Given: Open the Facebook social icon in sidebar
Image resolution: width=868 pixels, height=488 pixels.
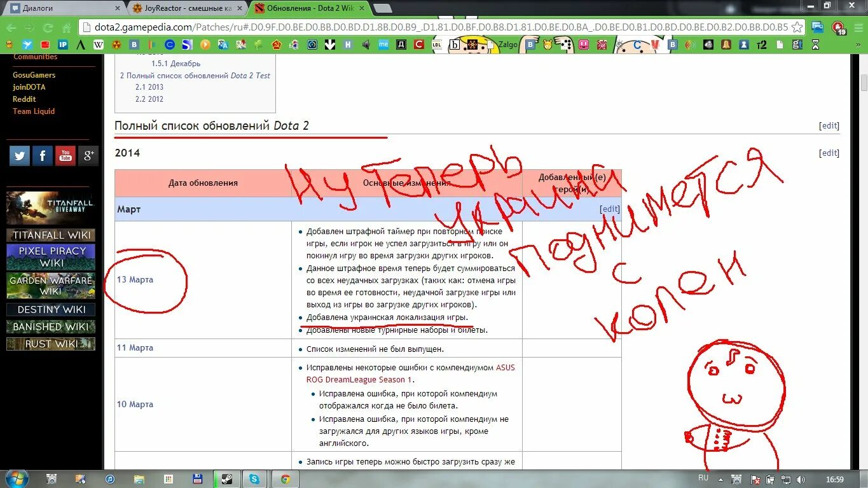Looking at the screenshot, I should (43, 155).
